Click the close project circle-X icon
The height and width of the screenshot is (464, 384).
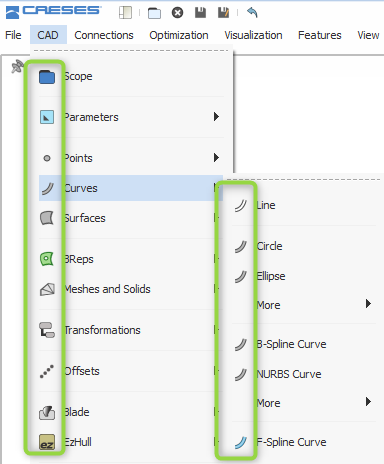pos(177,13)
